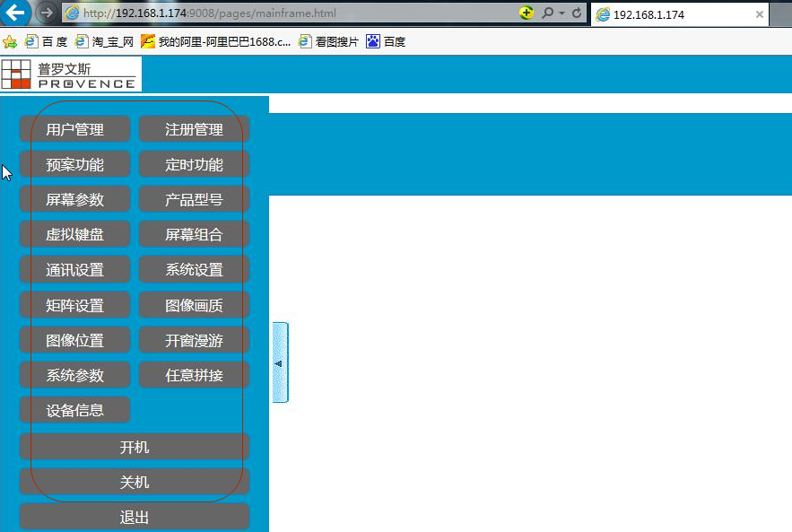Close the 192.168.1.174 tab
Image resolution: width=792 pixels, height=532 pixels.
pos(759,14)
